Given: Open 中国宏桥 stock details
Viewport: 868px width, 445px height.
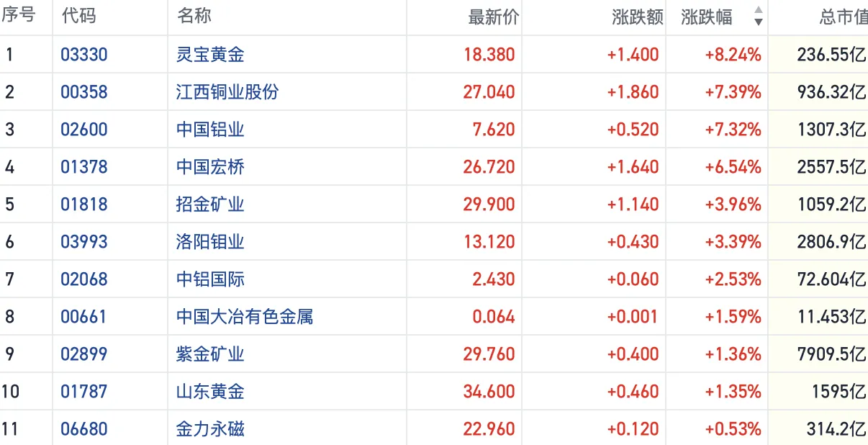Looking at the screenshot, I should 210,167.
